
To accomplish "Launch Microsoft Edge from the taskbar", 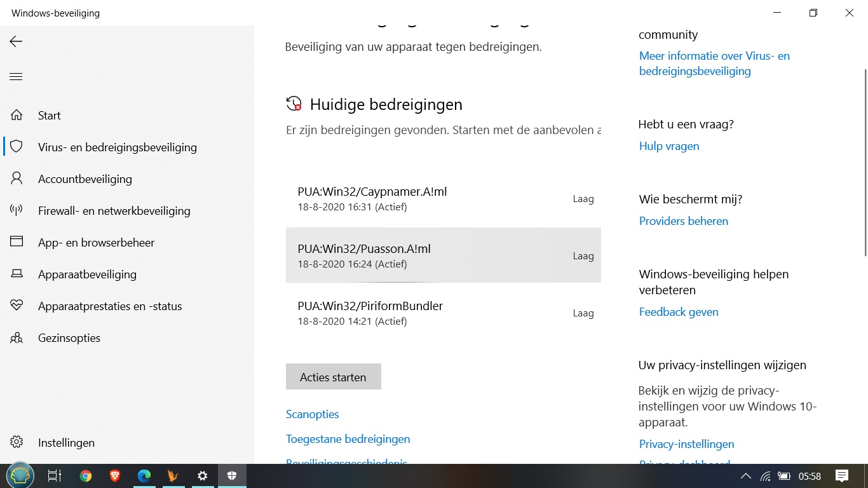I will pyautogui.click(x=144, y=475).
